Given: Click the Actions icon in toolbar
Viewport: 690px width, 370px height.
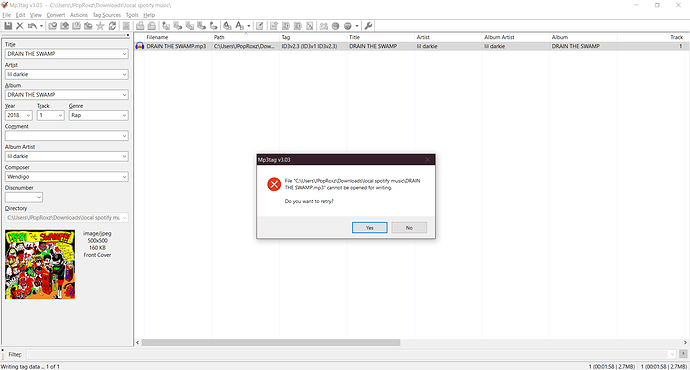Looking at the screenshot, I should pyautogui.click(x=227, y=26).
